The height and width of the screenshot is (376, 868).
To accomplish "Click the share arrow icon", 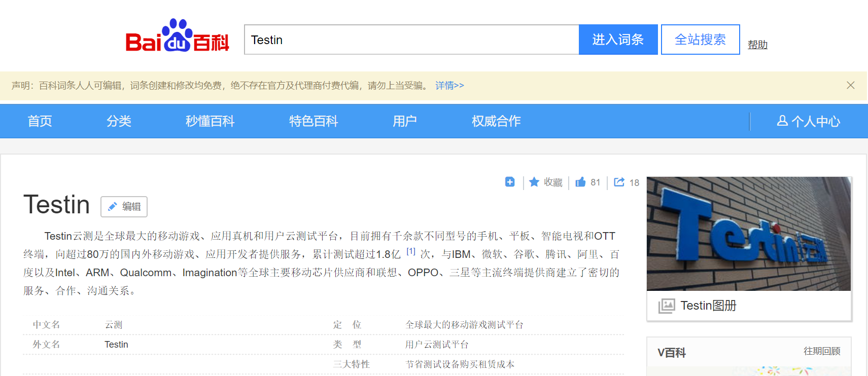I will tap(619, 182).
